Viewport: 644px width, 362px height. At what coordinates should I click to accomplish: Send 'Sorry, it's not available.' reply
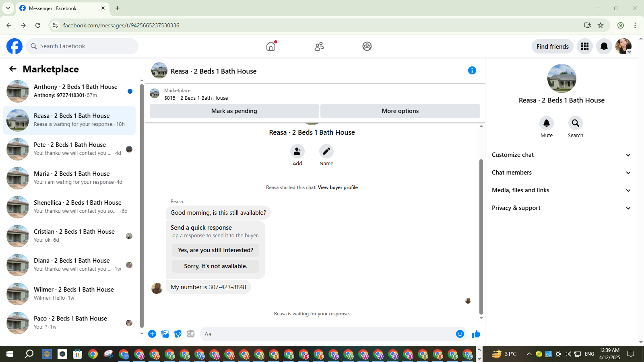(215, 266)
